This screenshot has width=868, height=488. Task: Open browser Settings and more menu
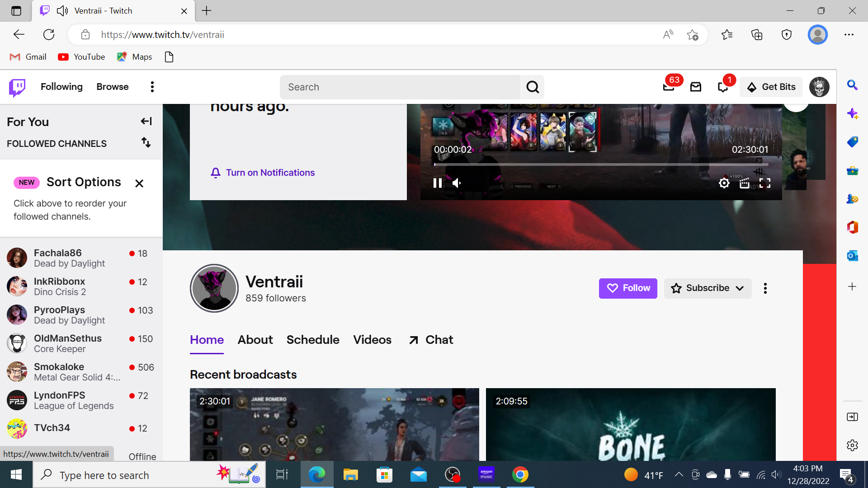tap(849, 35)
